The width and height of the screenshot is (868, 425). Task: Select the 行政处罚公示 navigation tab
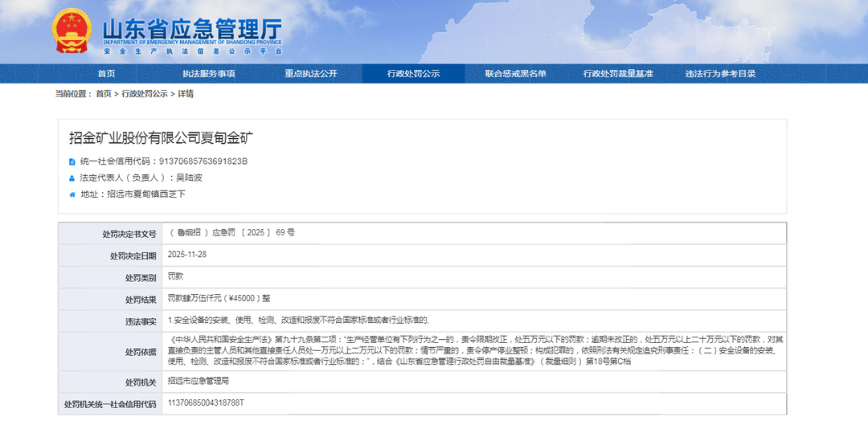click(x=413, y=74)
